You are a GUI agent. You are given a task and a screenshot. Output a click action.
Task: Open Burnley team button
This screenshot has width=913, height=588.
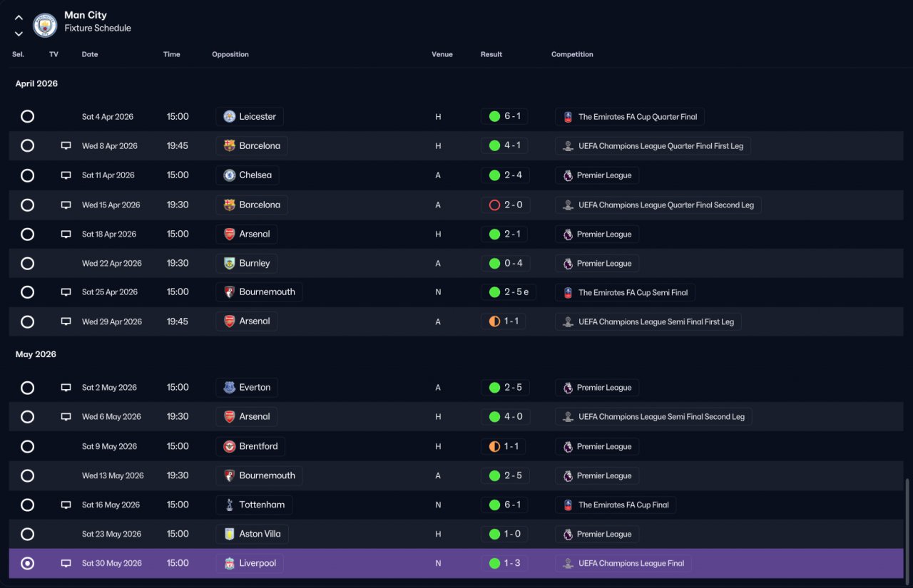coord(247,263)
